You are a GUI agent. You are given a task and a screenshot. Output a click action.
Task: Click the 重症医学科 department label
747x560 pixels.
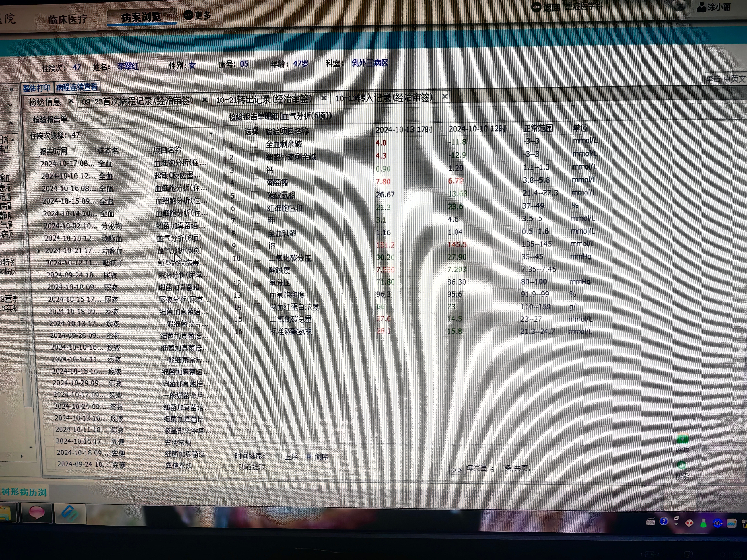pos(584,6)
